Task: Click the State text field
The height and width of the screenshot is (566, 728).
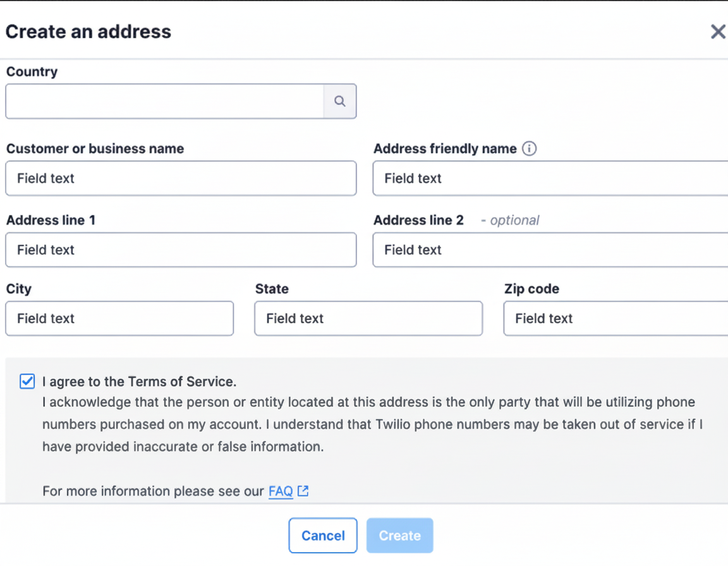Action: (368, 318)
